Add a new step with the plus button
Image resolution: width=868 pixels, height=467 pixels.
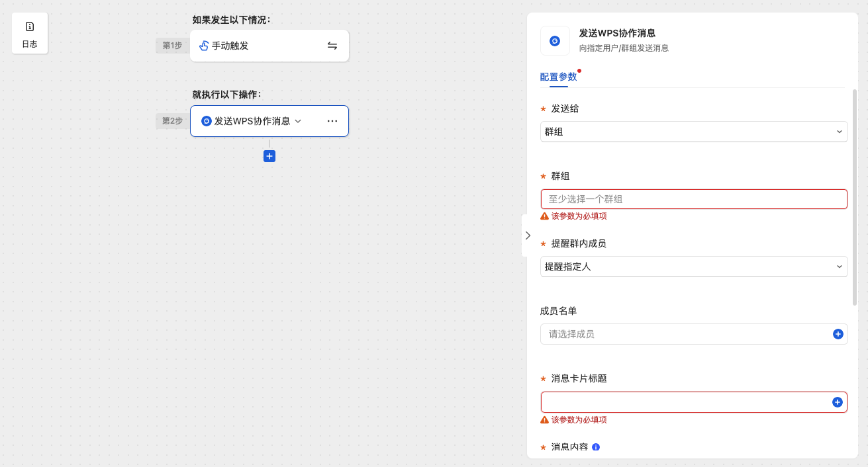[x=269, y=156]
